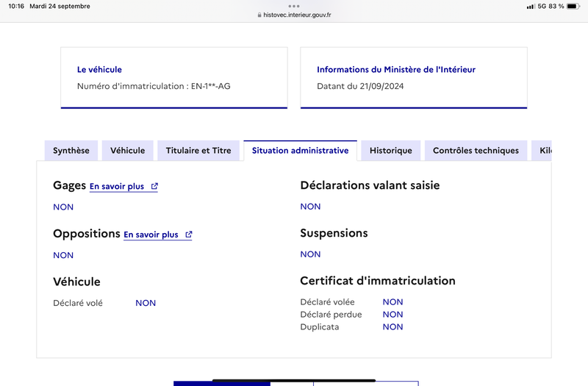Tap the lock icon in address bar
The image size is (588, 386).
[x=259, y=15]
